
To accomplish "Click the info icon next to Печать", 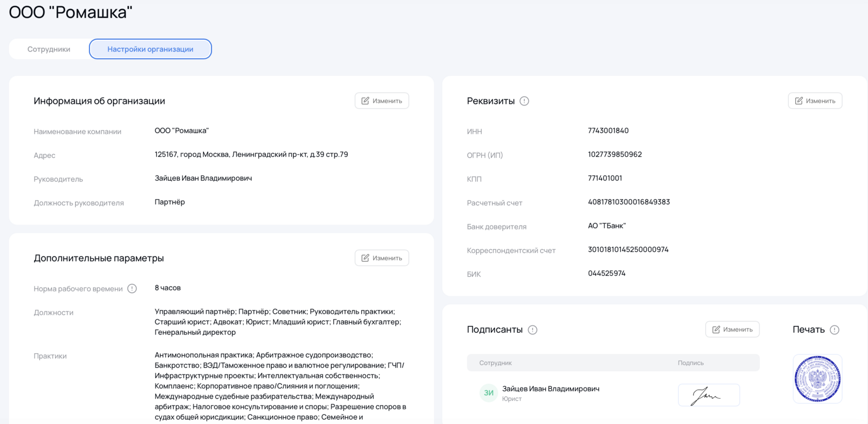I will pyautogui.click(x=834, y=330).
